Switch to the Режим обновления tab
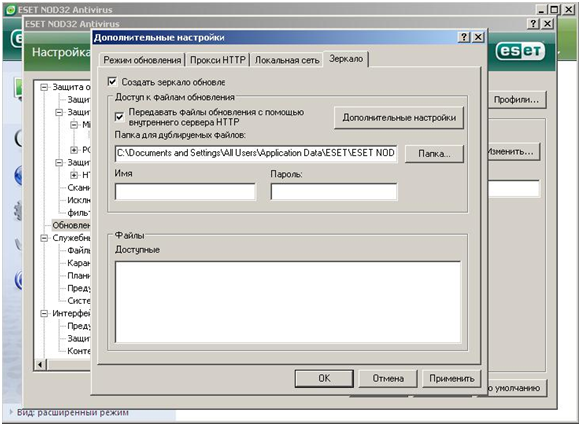This screenshot has width=581, height=426. 142,60
